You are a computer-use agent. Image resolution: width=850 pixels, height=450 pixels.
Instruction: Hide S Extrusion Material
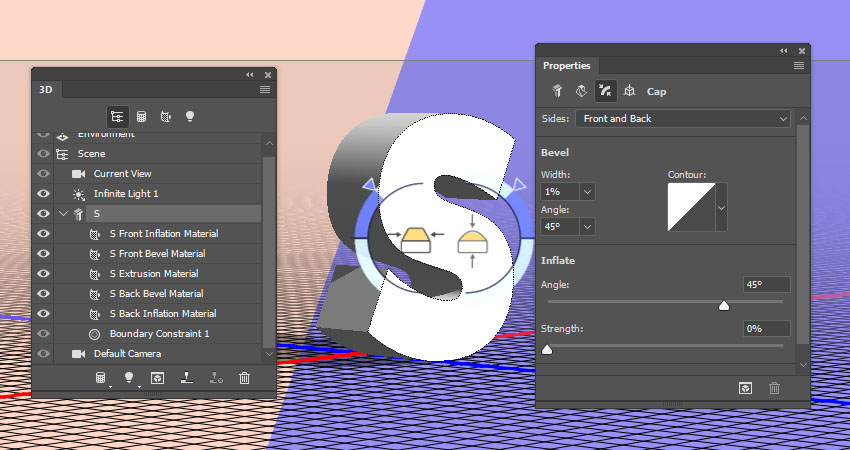point(43,274)
